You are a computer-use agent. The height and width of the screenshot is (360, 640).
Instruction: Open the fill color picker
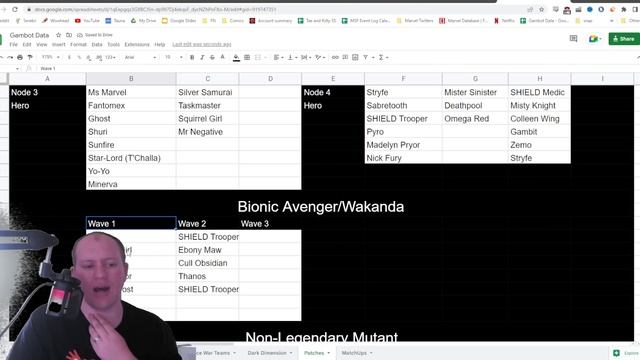point(236,58)
